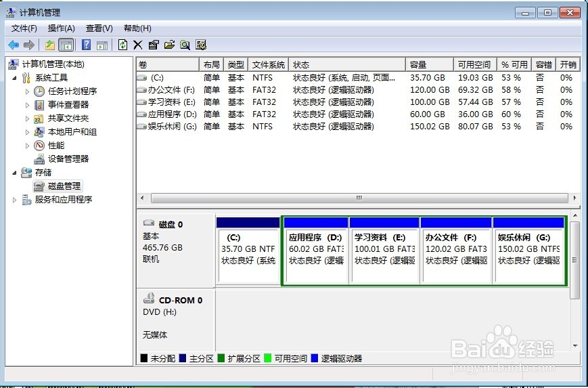Sort by the 卷 column header
This screenshot has height=388, width=588.
[x=168, y=65]
